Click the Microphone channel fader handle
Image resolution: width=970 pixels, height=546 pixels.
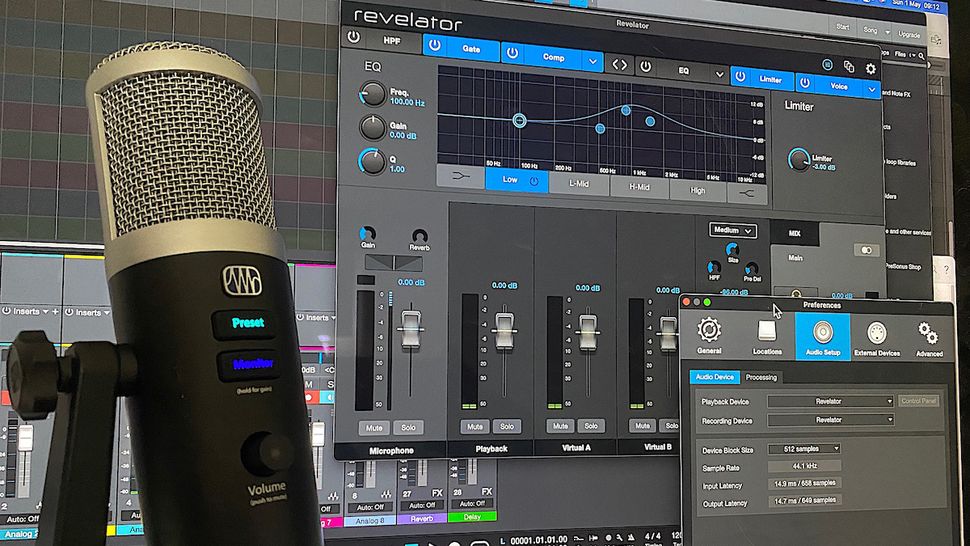(x=410, y=329)
